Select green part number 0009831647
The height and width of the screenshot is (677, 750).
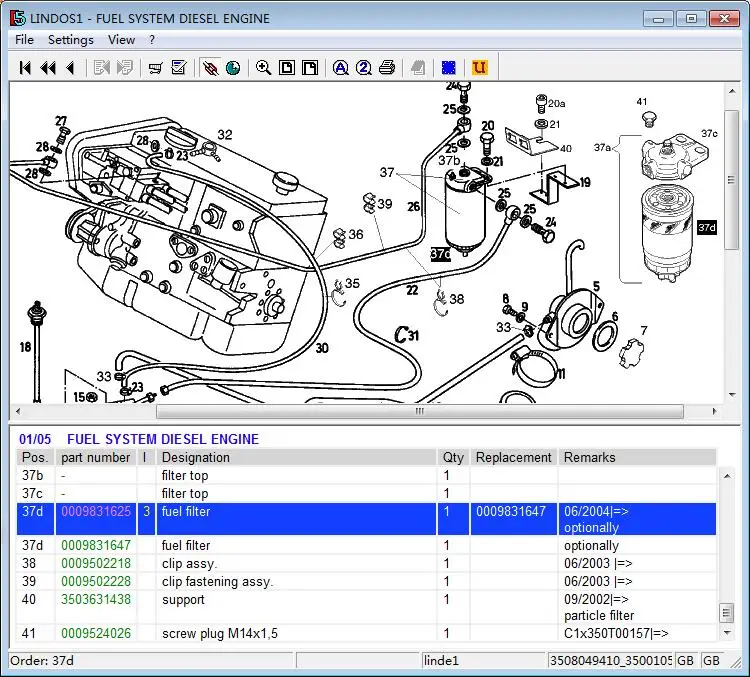click(x=96, y=545)
